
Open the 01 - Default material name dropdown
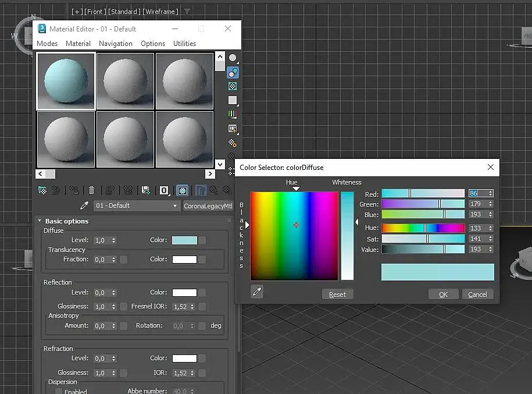pyautogui.click(x=175, y=206)
